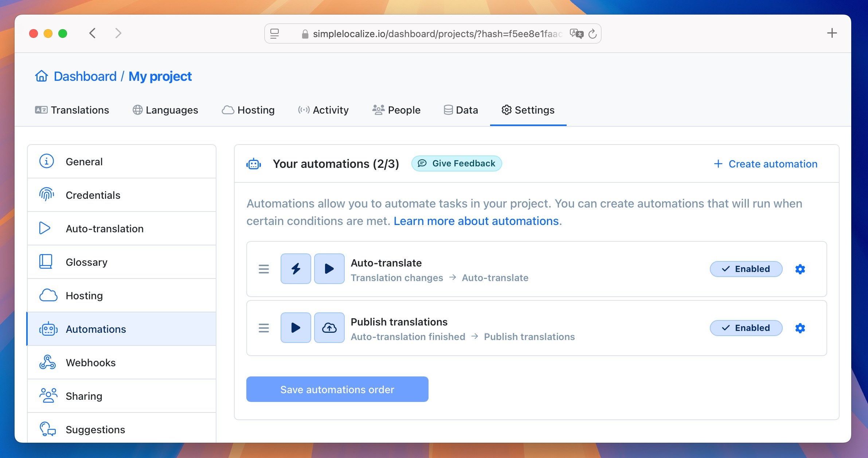The height and width of the screenshot is (458, 868).
Task: Go forward with the browser forward arrow
Action: pyautogui.click(x=118, y=33)
